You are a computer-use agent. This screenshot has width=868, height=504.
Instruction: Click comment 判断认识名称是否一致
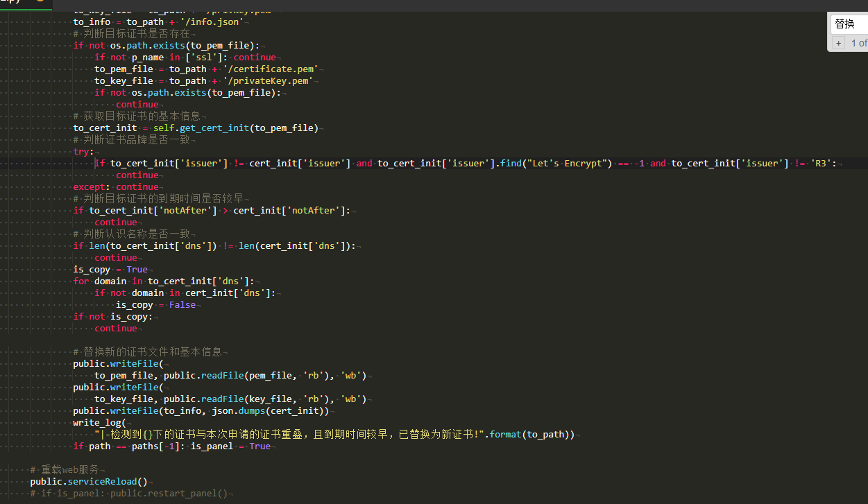[x=131, y=234]
